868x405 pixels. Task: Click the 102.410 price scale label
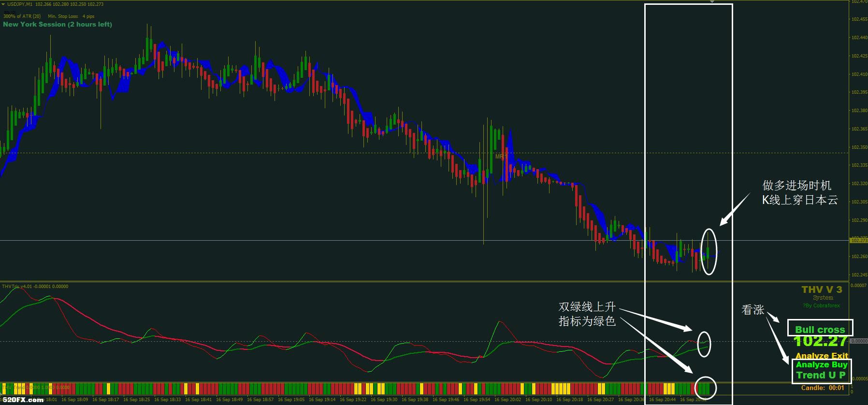point(858,74)
